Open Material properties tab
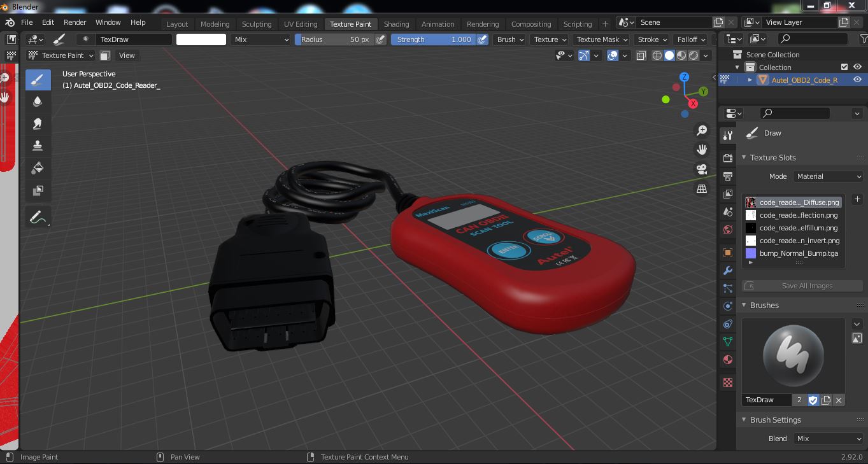This screenshot has height=464, width=868. (728, 360)
